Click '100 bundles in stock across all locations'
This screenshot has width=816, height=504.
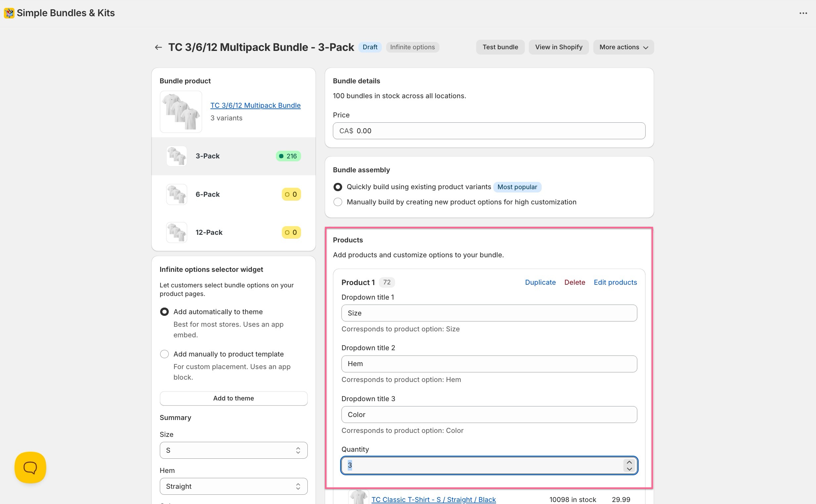point(399,96)
